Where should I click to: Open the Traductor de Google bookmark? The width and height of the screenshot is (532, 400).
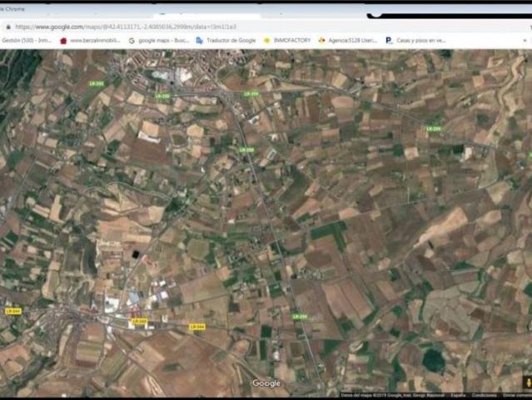coord(226,40)
